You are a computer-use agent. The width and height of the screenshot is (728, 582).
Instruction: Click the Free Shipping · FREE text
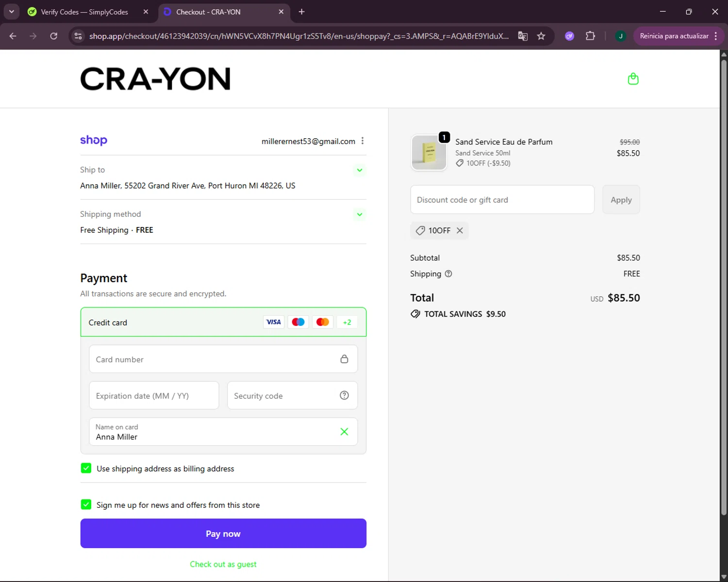tap(116, 230)
